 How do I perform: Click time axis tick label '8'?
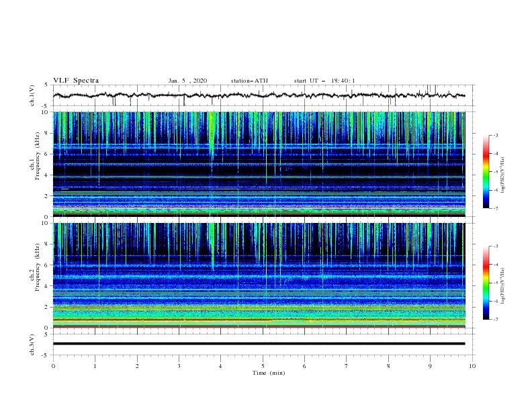click(x=388, y=366)
